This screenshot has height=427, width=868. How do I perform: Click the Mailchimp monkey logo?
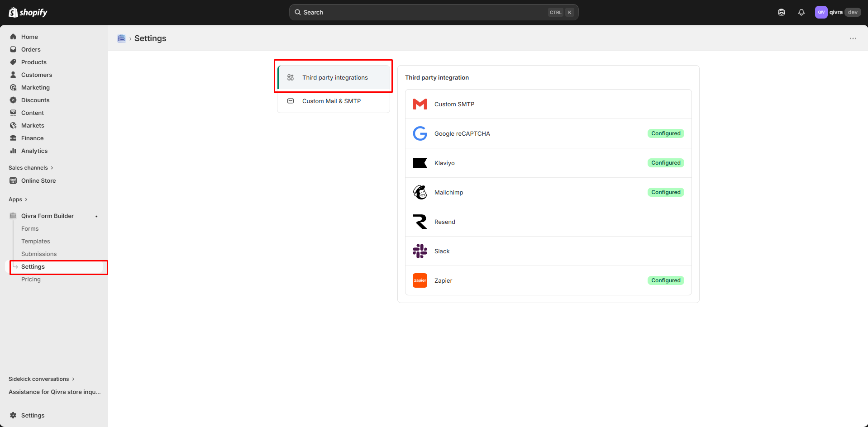[420, 192]
